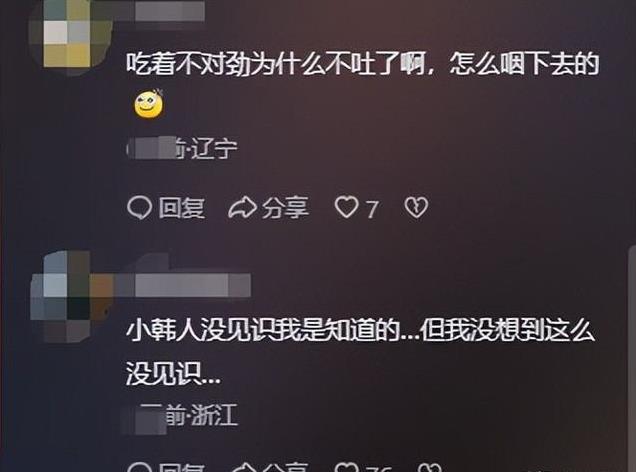This screenshot has height=472, width=636.
Task: Click the 分享 label under the first comment
Action: (285, 208)
